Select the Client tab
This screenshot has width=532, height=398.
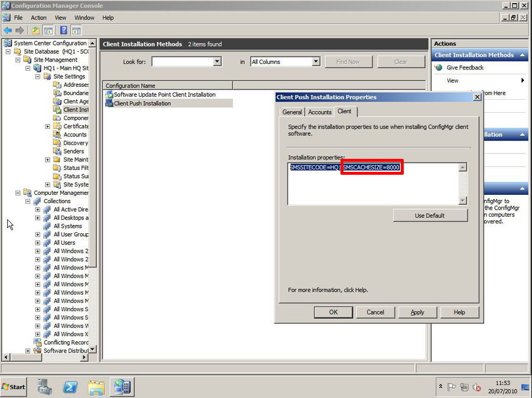[x=345, y=111]
